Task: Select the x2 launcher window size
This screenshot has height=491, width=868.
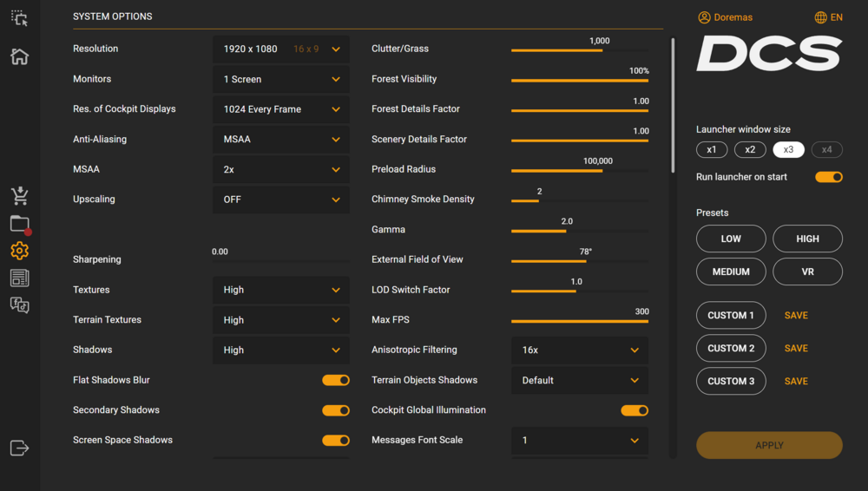Action: pyautogui.click(x=750, y=149)
